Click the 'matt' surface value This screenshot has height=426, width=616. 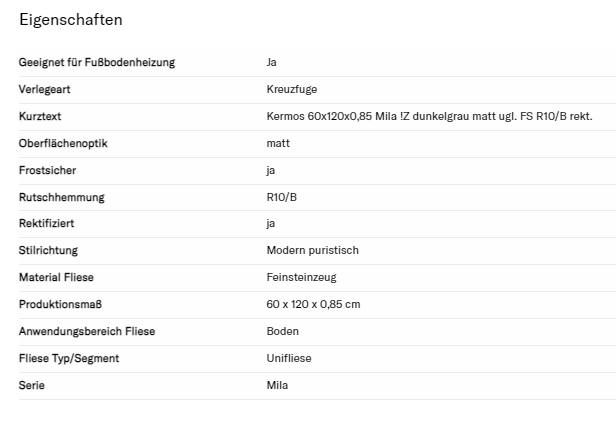pos(278,143)
